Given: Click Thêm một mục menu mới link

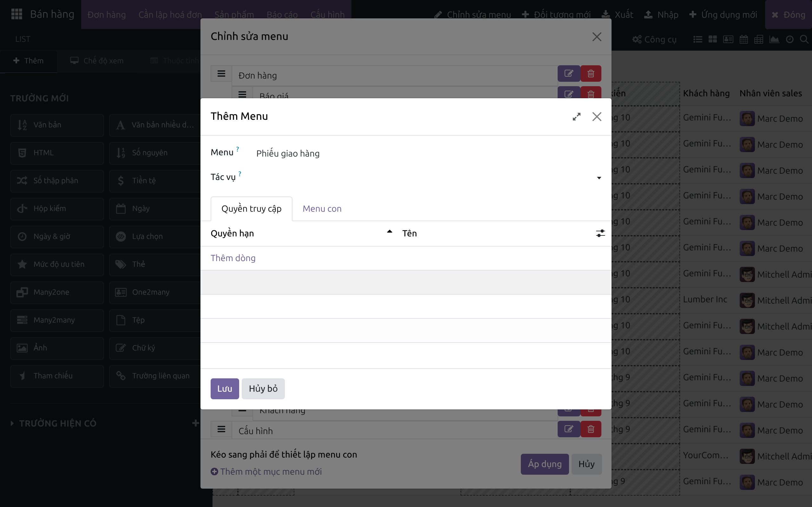Looking at the screenshot, I should 266,472.
